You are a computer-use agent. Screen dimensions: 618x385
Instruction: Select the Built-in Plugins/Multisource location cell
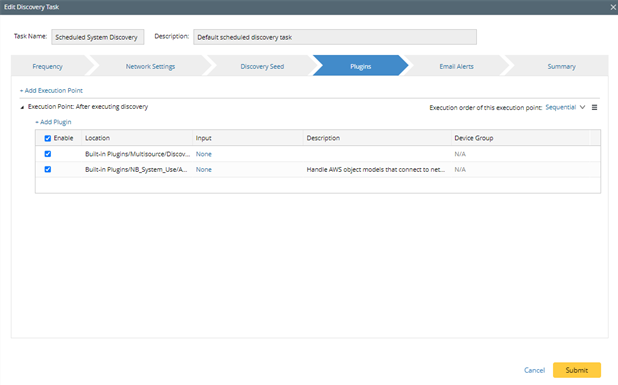[x=137, y=154]
